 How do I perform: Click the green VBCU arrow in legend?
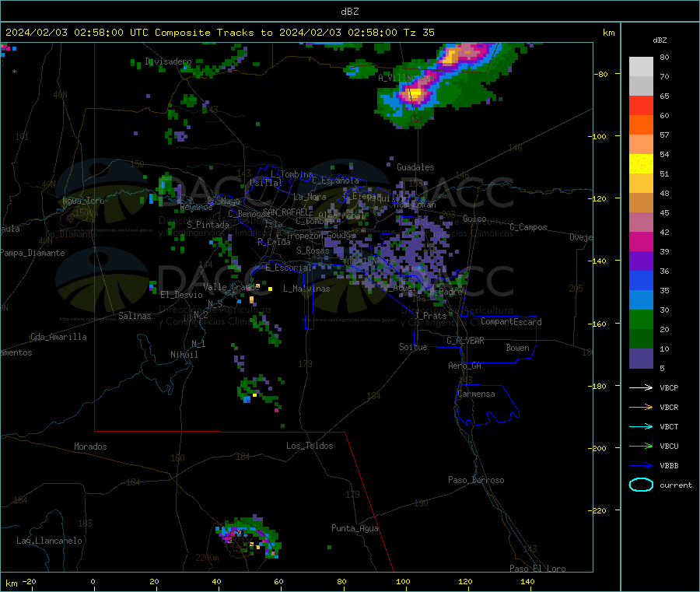(641, 446)
